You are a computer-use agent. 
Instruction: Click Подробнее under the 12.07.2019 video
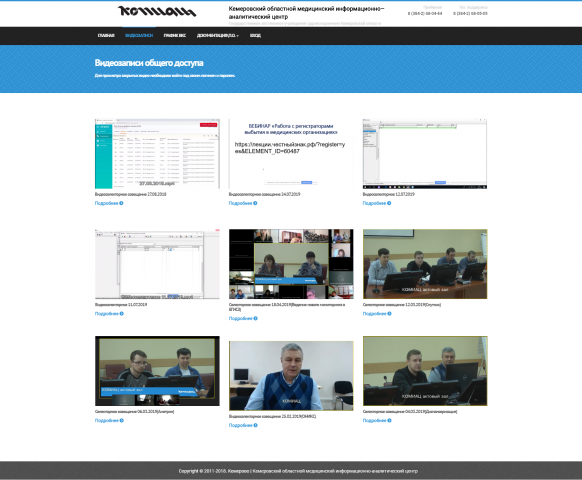pos(377,203)
